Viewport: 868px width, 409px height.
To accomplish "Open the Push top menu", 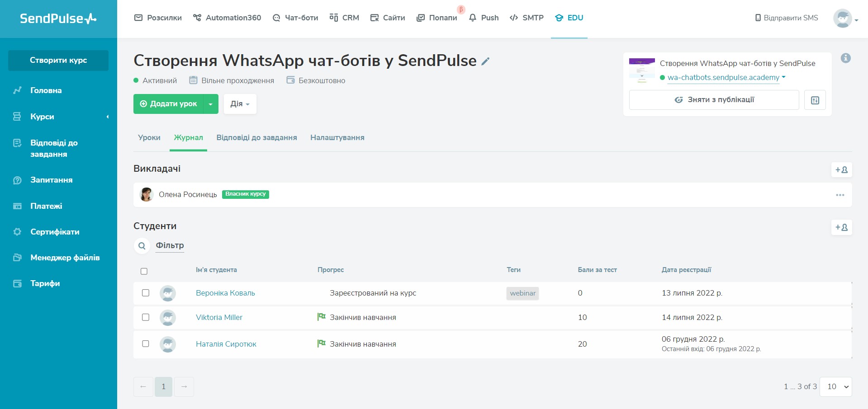I will tap(484, 18).
